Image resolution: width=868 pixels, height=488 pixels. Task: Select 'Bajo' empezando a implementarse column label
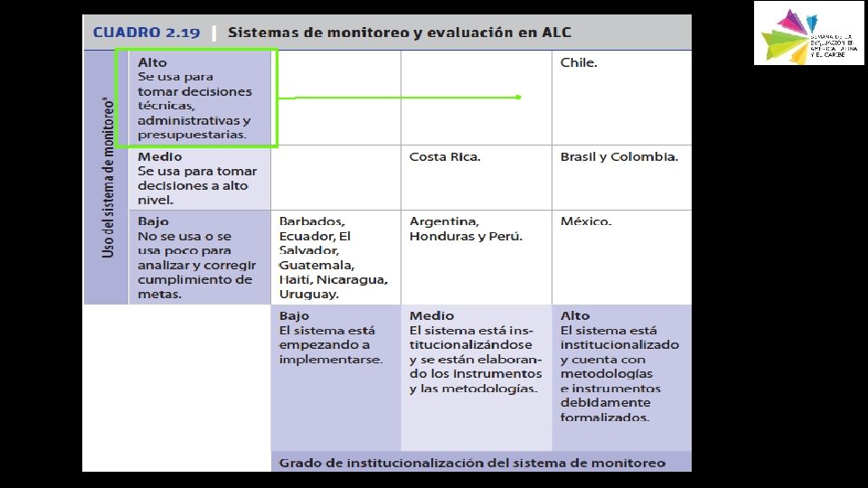tap(336, 378)
